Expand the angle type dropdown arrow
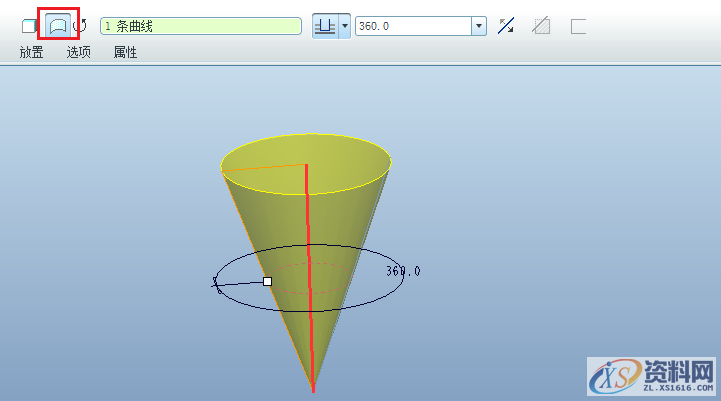 (x=345, y=26)
